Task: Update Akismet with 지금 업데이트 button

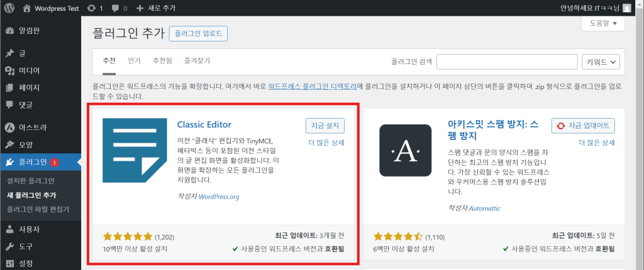Action: (583, 126)
